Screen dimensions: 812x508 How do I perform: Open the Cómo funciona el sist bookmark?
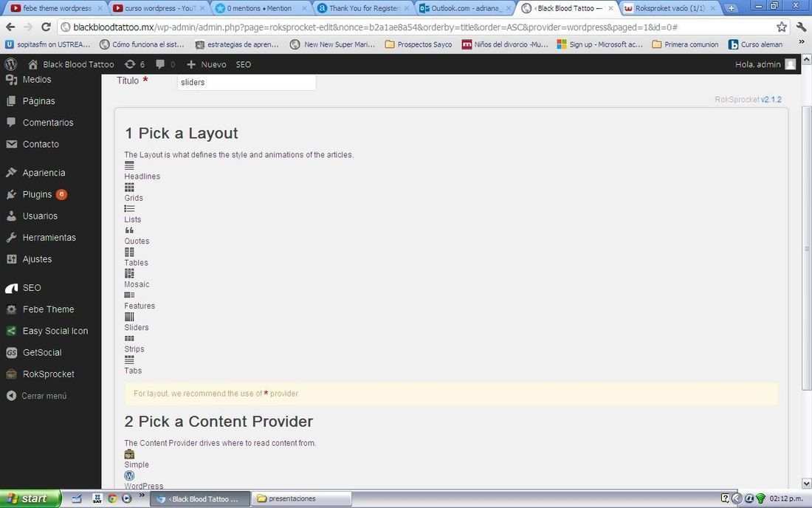click(x=142, y=44)
